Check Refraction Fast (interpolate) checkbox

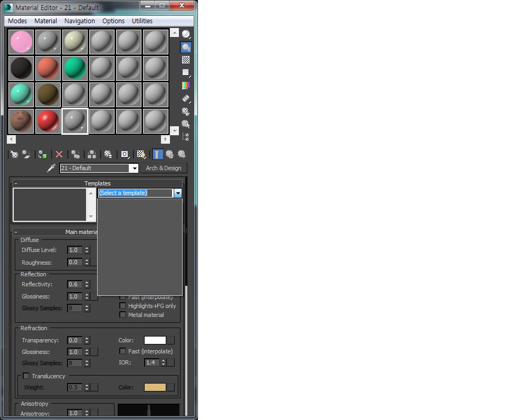click(x=122, y=351)
